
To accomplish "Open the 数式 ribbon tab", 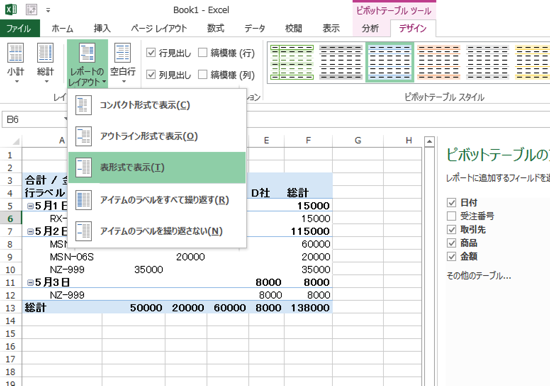I will pos(215,28).
